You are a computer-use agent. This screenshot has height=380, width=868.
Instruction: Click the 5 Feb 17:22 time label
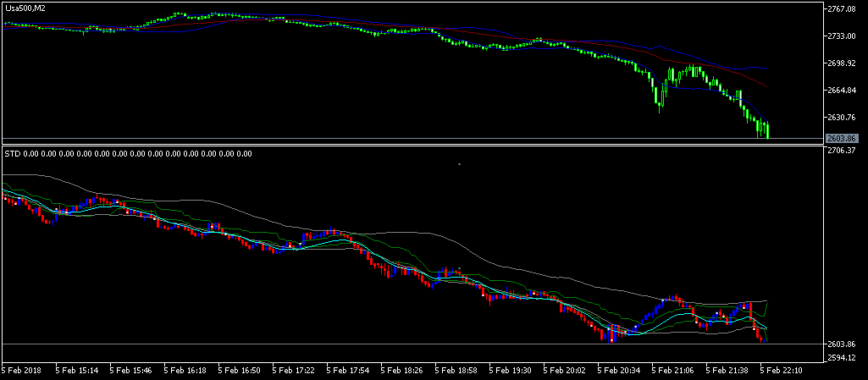291,369
